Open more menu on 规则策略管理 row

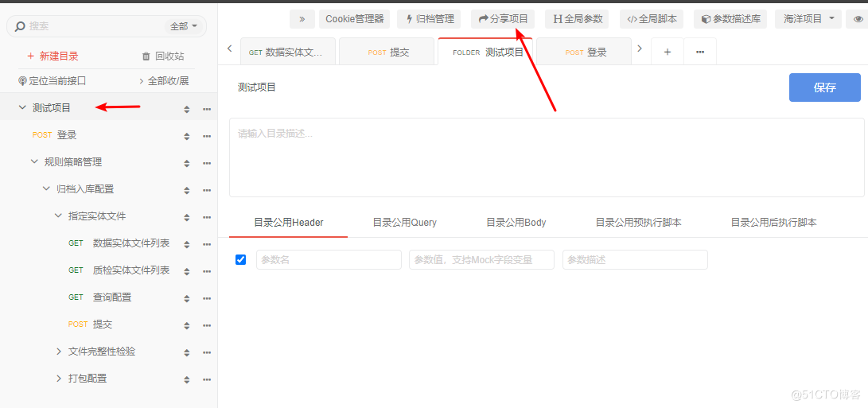[207, 163]
